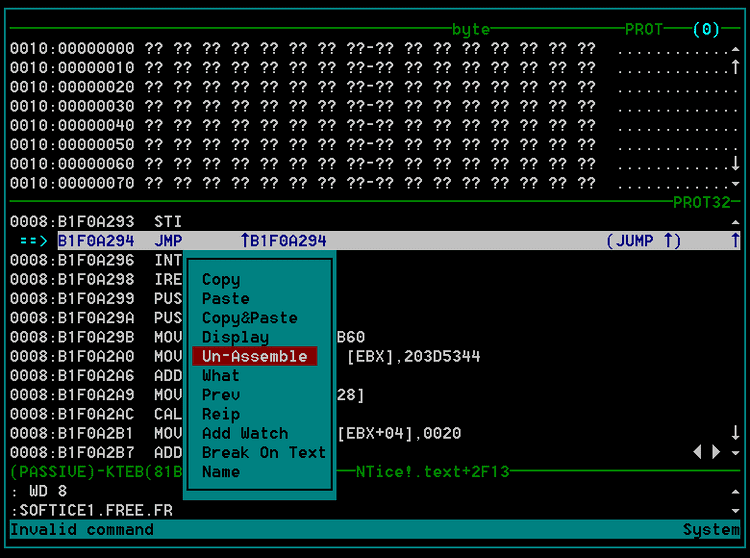Click solid down triangle at code window bottom

point(735,452)
